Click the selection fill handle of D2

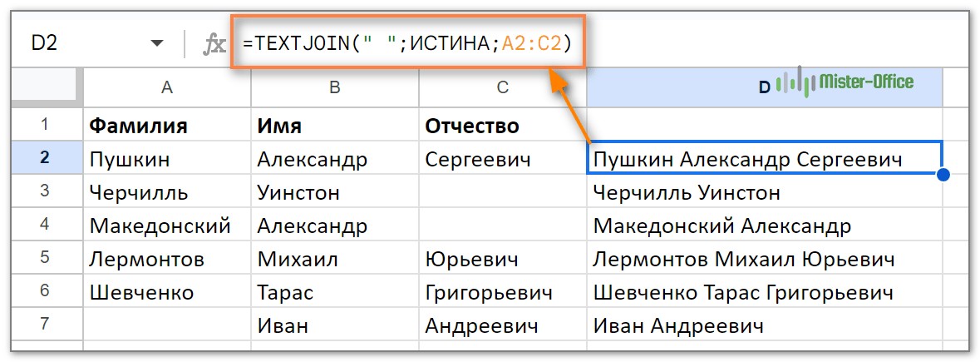pyautogui.click(x=943, y=176)
